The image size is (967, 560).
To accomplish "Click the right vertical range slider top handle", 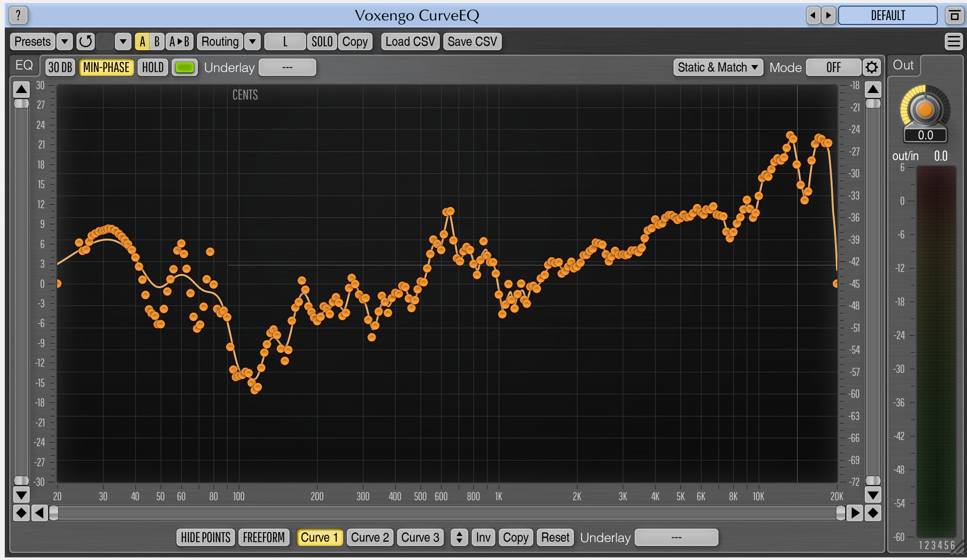I will 873,103.
